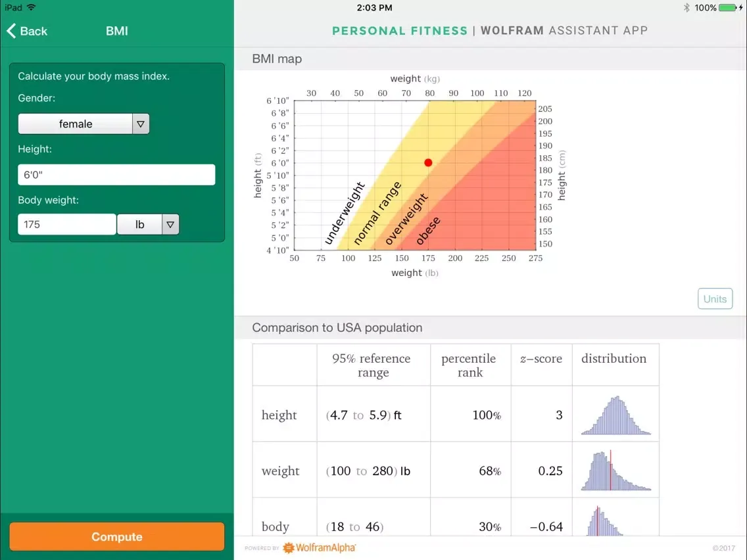Viewport: 747px width, 560px height.
Task: Click the 'overweight' region label
Action: pos(406,219)
